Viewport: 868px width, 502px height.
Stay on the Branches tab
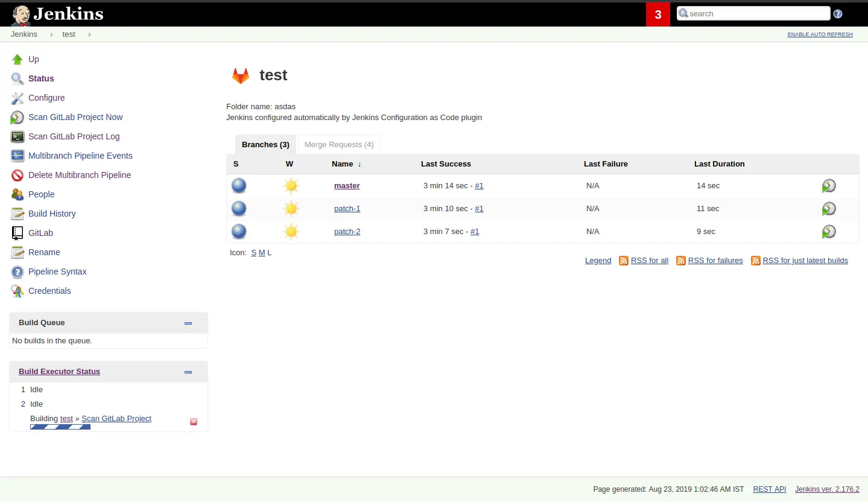pyautogui.click(x=265, y=144)
